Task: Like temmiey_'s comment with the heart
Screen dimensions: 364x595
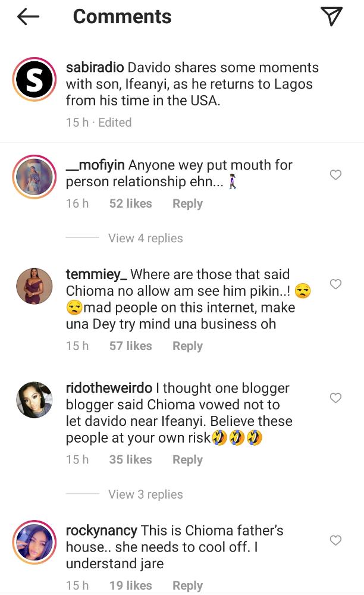Action: (335, 284)
